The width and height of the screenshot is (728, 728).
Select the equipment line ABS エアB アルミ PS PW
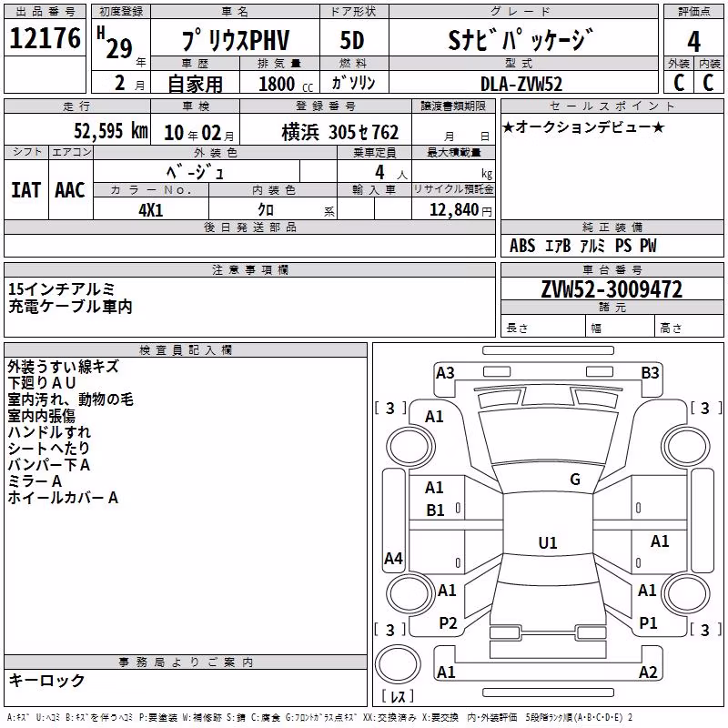(x=582, y=246)
